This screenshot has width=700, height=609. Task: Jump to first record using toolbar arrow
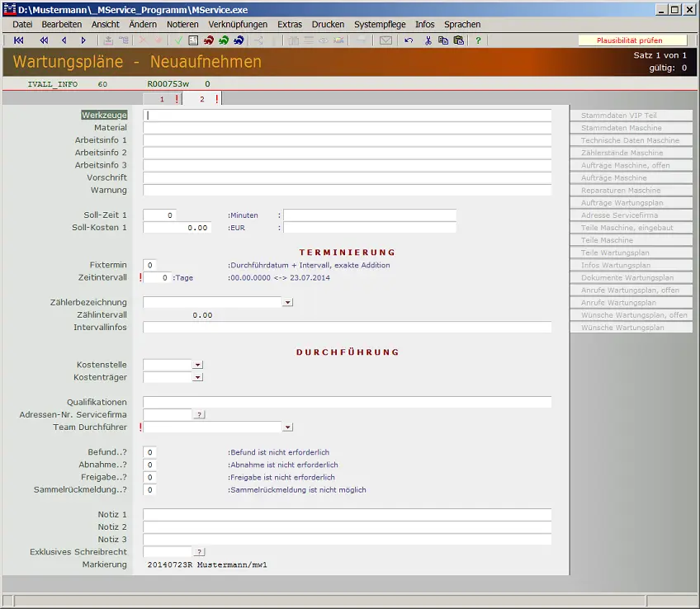coord(19,40)
